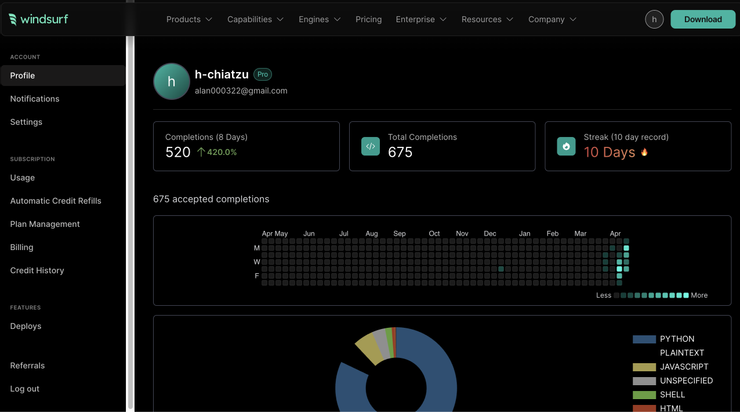Click the email alan000322@gmail.com
The image size is (740, 412).
coord(241,91)
